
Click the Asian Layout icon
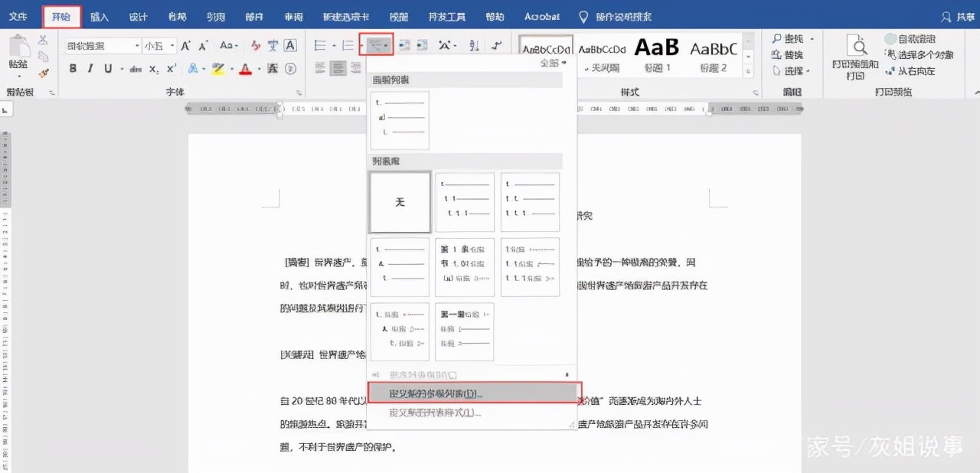pyautogui.click(x=446, y=46)
